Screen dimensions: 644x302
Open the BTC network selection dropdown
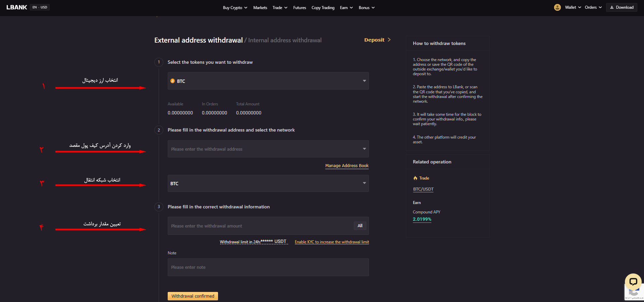click(268, 183)
